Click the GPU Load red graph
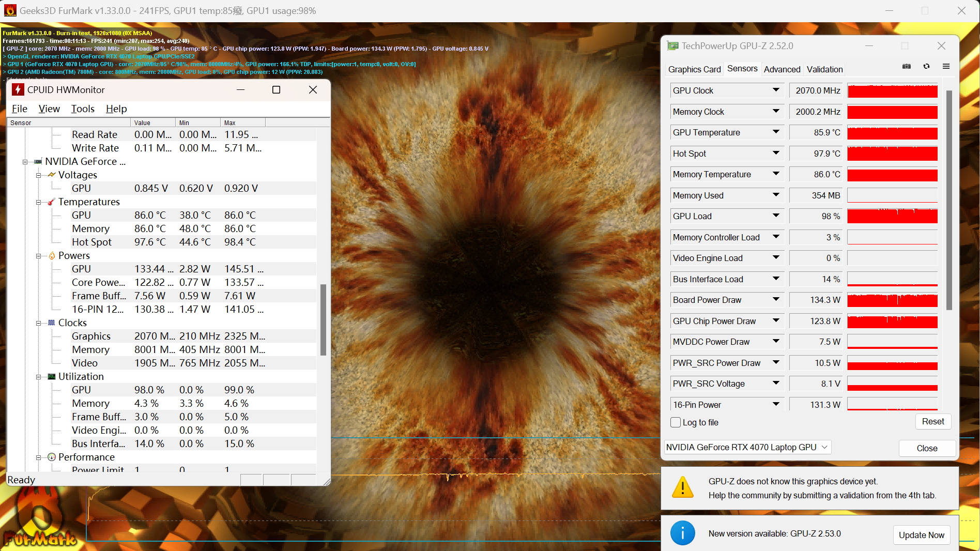980x551 pixels. tap(892, 216)
